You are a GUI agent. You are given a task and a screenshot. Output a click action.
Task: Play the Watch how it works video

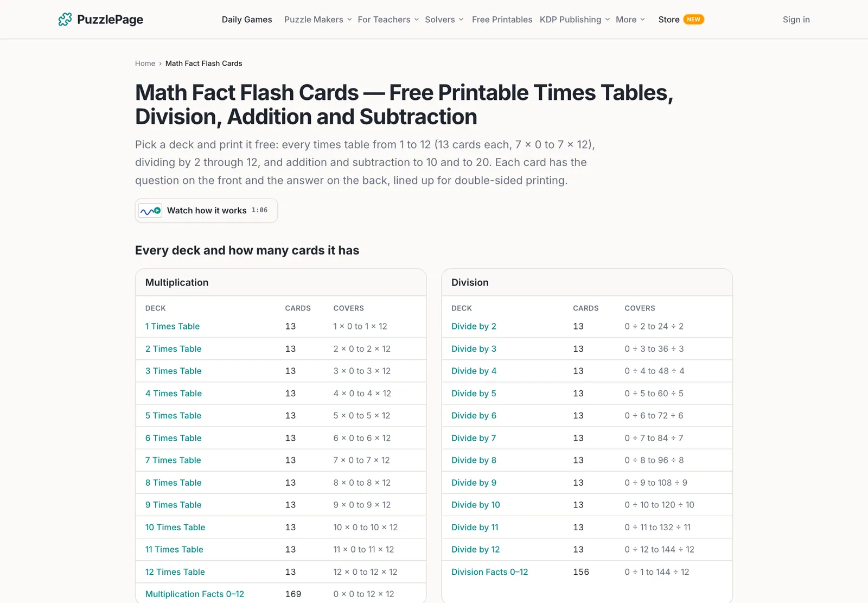tap(206, 211)
